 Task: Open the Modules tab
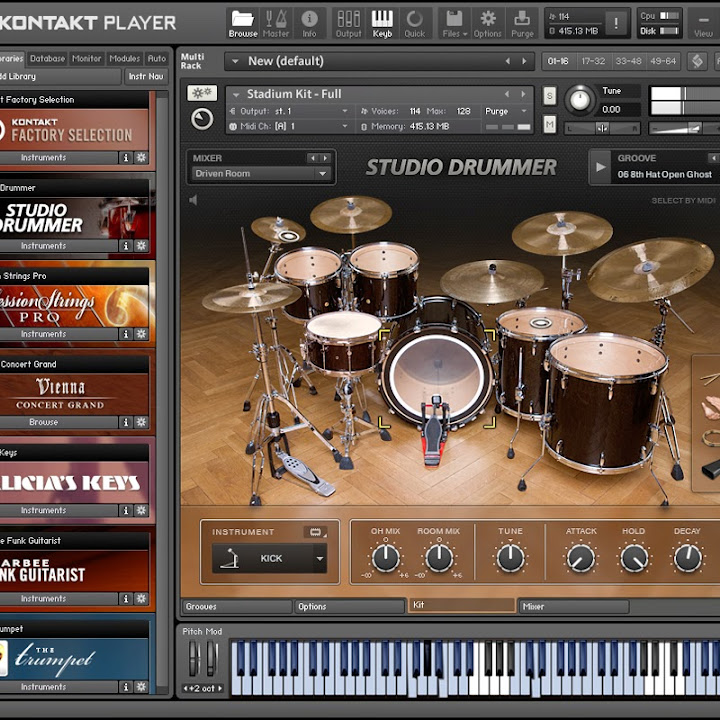click(124, 59)
